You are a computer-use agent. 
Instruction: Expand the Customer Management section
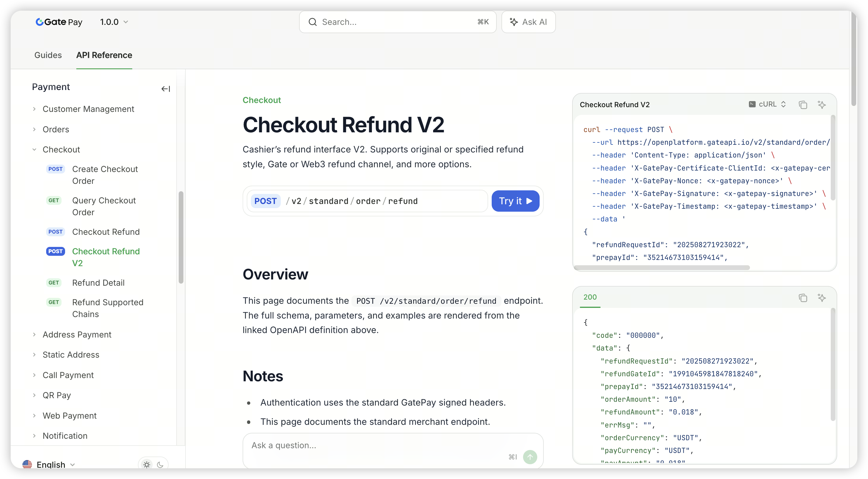pos(88,109)
